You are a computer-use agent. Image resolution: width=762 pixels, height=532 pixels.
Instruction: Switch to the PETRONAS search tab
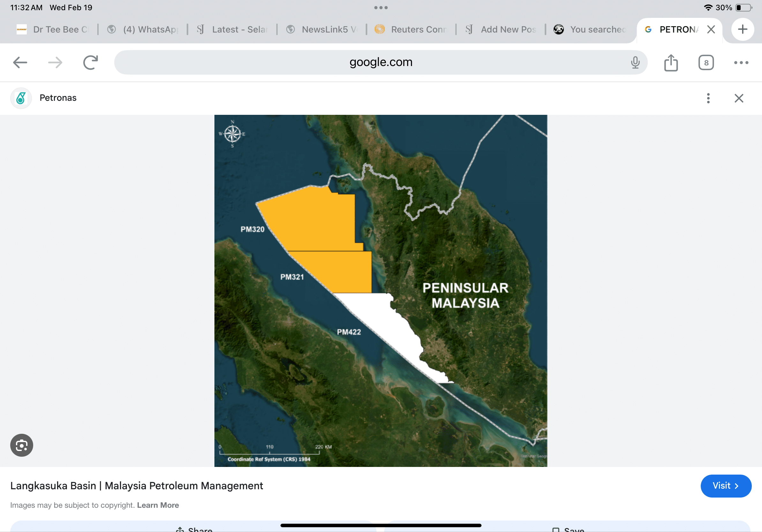coord(677,29)
